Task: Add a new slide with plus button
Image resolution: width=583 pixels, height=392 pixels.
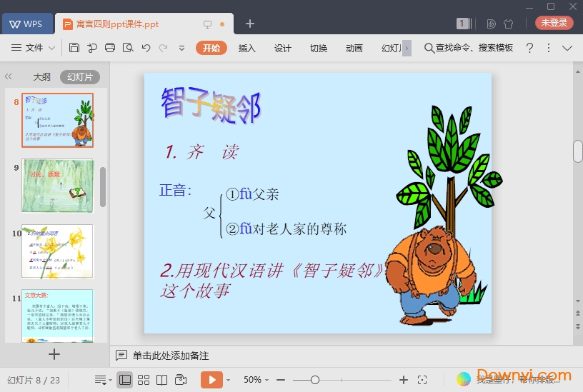Action: [54, 354]
